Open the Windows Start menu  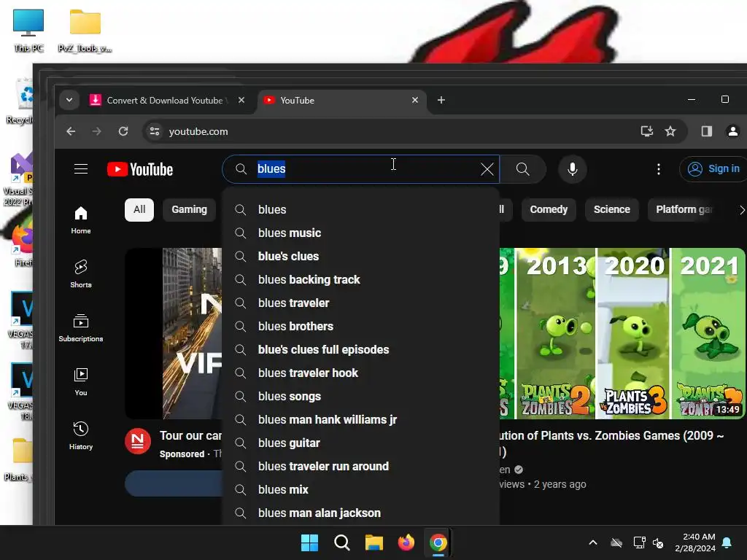click(x=309, y=542)
